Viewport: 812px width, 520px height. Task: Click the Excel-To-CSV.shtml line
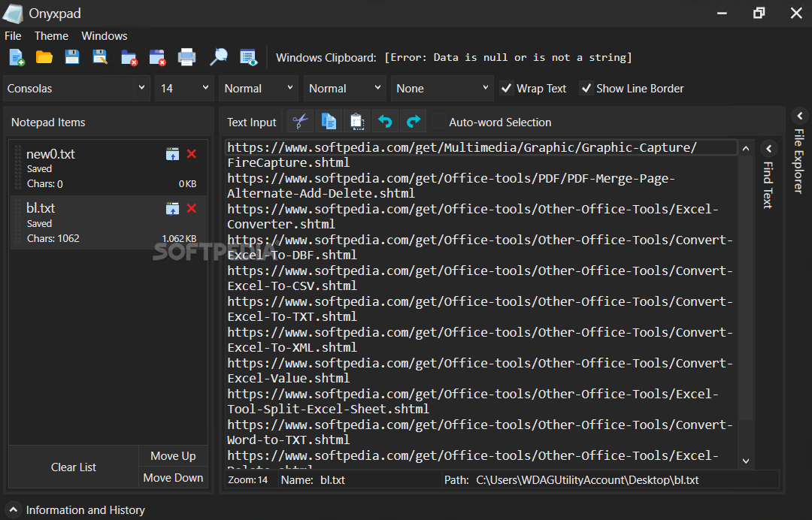292,286
